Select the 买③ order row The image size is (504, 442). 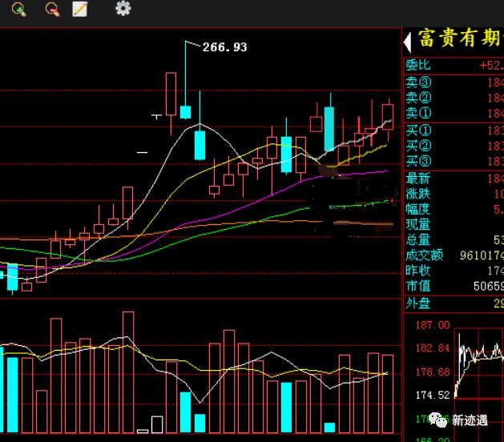click(x=454, y=161)
